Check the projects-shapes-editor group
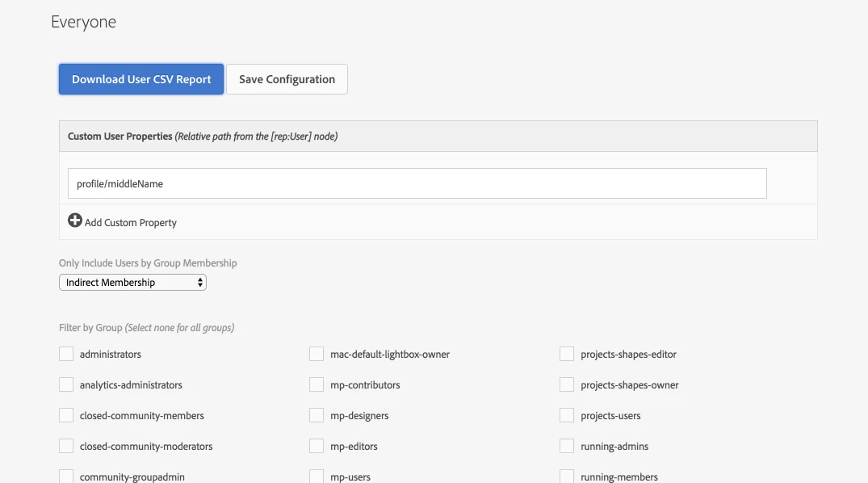This screenshot has height=483, width=868. click(567, 354)
